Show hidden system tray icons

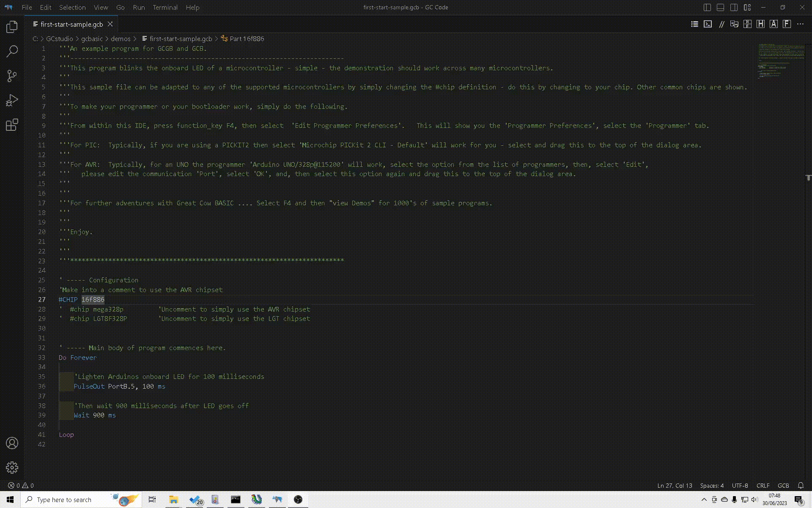coord(704,500)
